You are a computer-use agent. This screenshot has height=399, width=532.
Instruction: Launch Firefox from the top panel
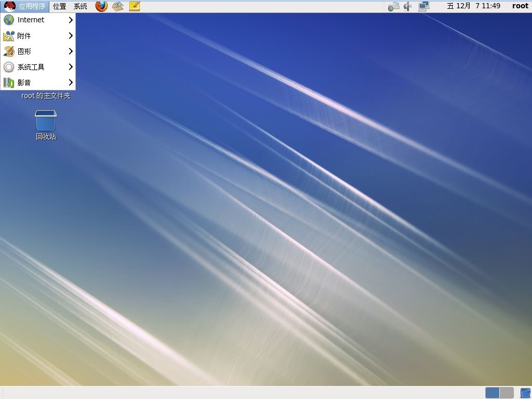click(x=101, y=6)
